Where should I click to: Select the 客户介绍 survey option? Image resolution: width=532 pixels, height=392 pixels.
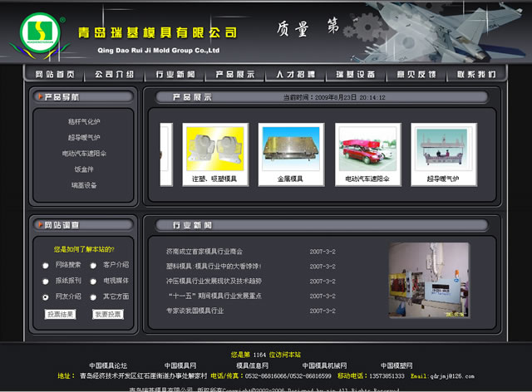pyautogui.click(x=91, y=265)
